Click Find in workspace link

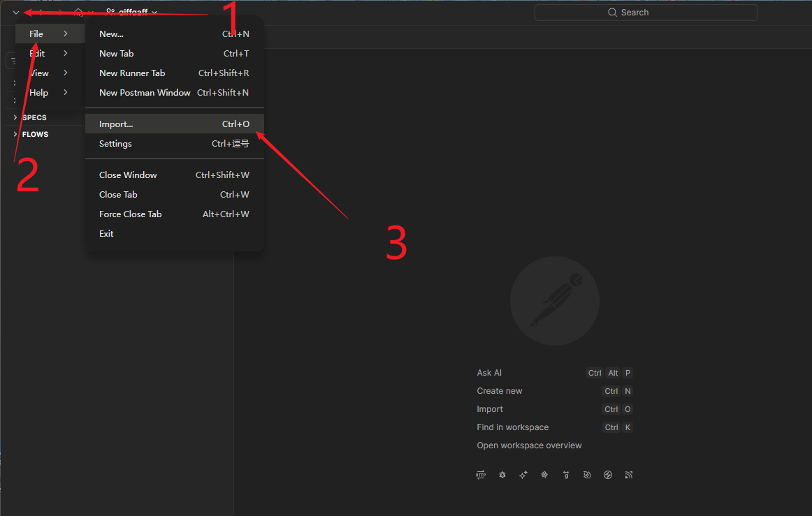(x=512, y=427)
